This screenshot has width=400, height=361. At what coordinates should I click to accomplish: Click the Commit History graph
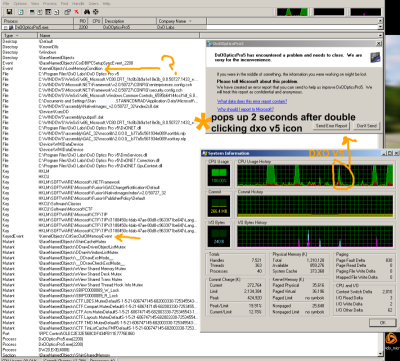coord(315,206)
